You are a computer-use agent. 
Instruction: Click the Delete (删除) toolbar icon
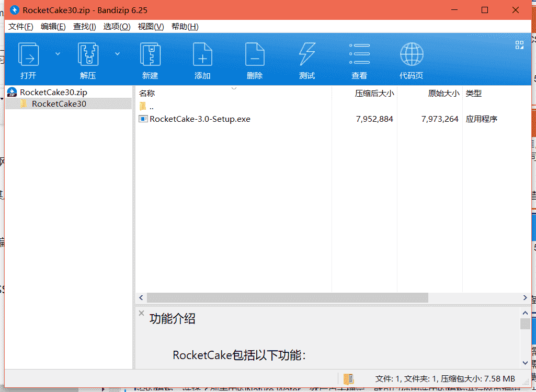pyautogui.click(x=255, y=54)
